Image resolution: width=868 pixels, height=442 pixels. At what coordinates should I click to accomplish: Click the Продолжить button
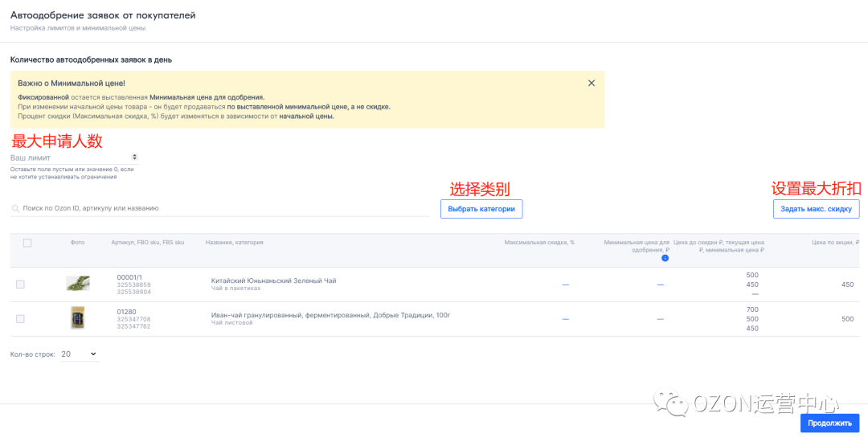[x=829, y=424]
